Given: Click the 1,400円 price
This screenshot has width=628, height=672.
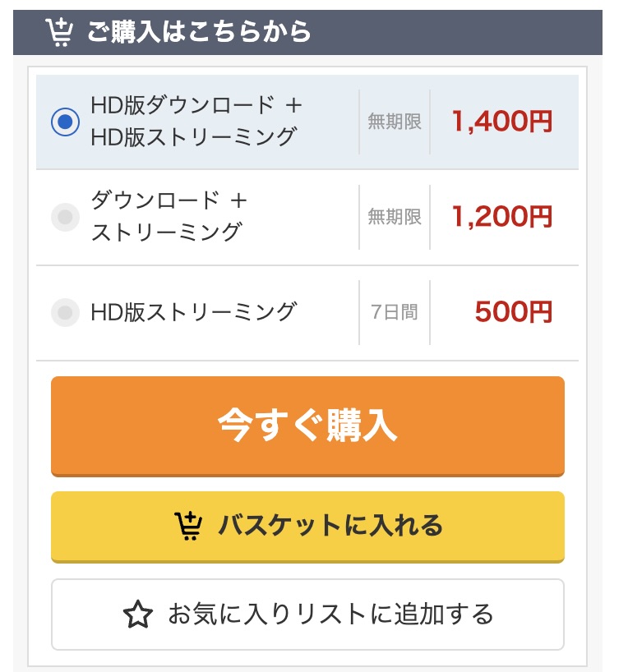Looking at the screenshot, I should [x=502, y=122].
